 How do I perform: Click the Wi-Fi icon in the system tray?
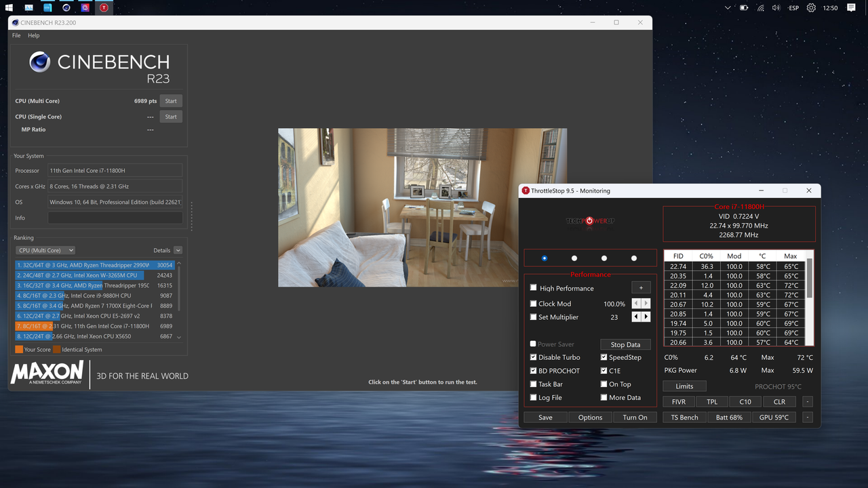tap(759, 7)
